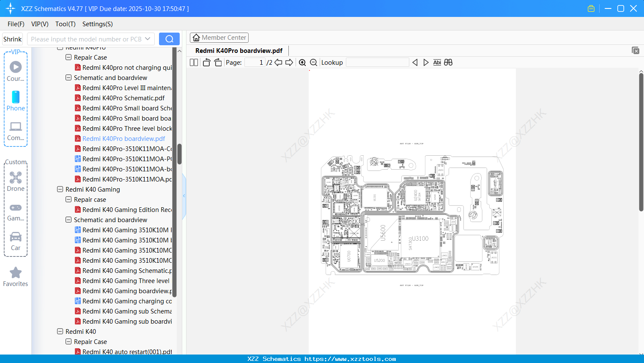
Task: Open Redmi K40Pro Small board Schematic file
Action: click(123, 108)
